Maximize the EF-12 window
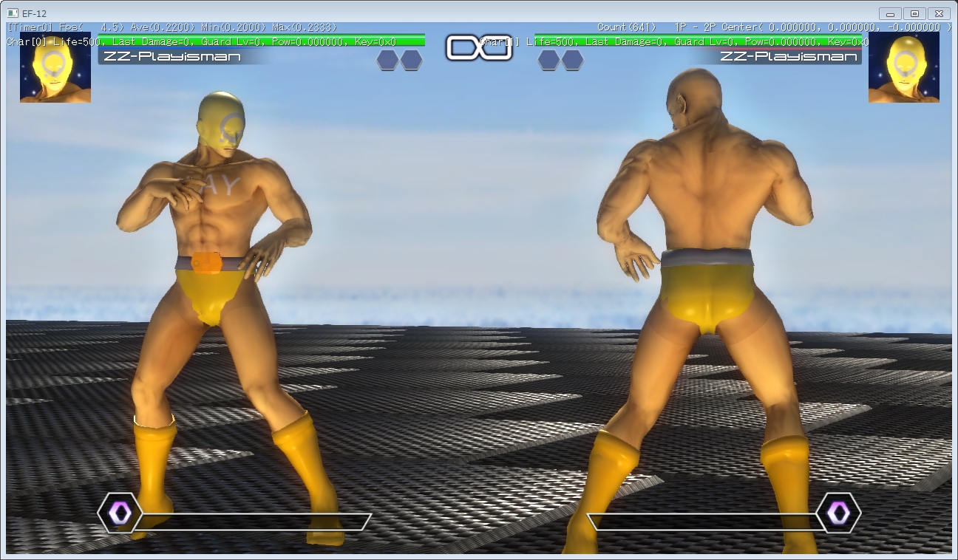The height and width of the screenshot is (560, 958). (914, 13)
